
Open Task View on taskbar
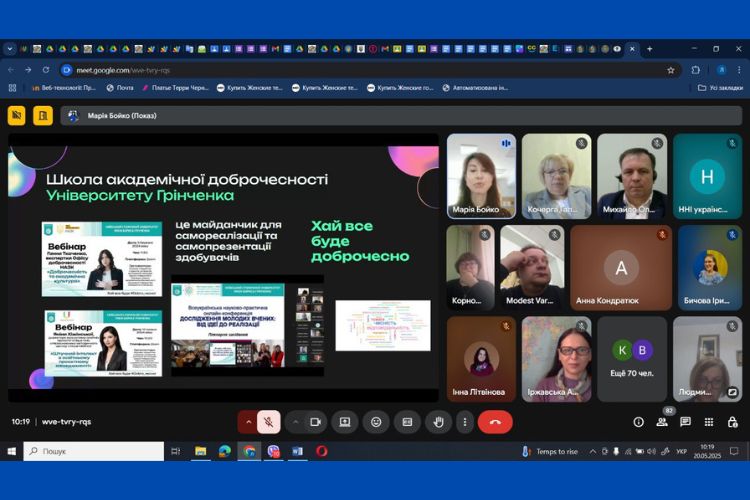tap(176, 451)
